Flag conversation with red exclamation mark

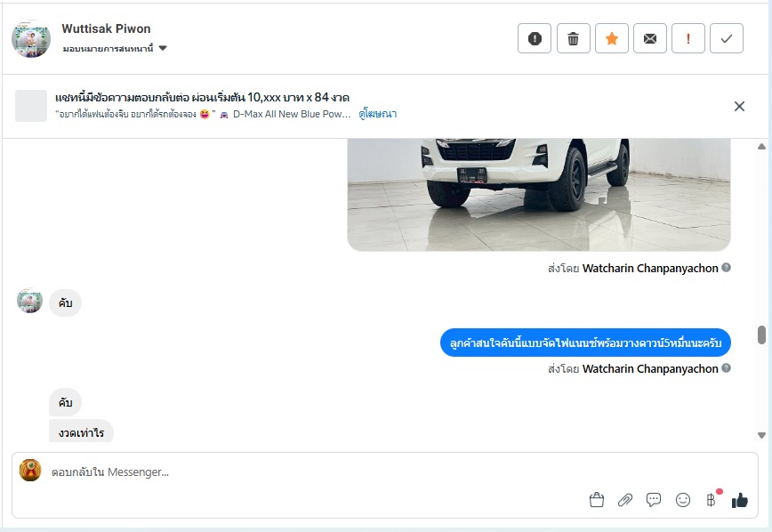[688, 38]
